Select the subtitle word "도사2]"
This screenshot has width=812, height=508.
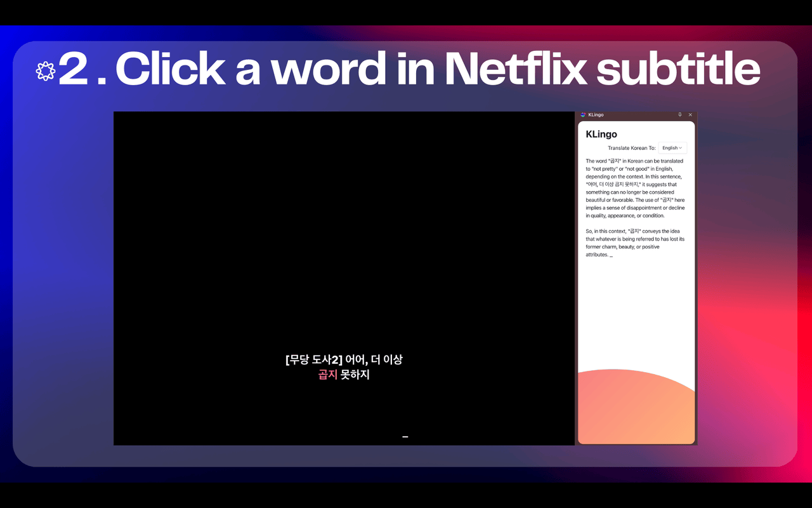[x=327, y=360]
